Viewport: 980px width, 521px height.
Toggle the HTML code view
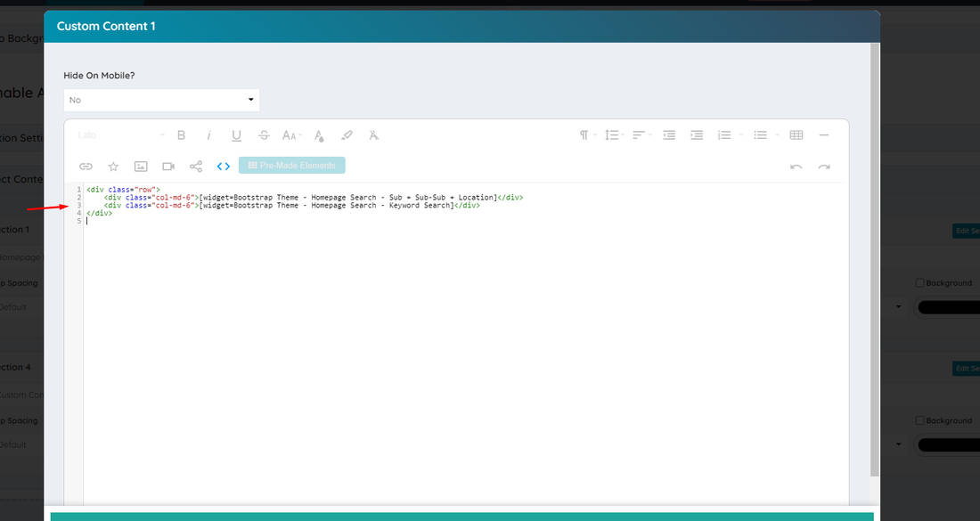point(223,166)
